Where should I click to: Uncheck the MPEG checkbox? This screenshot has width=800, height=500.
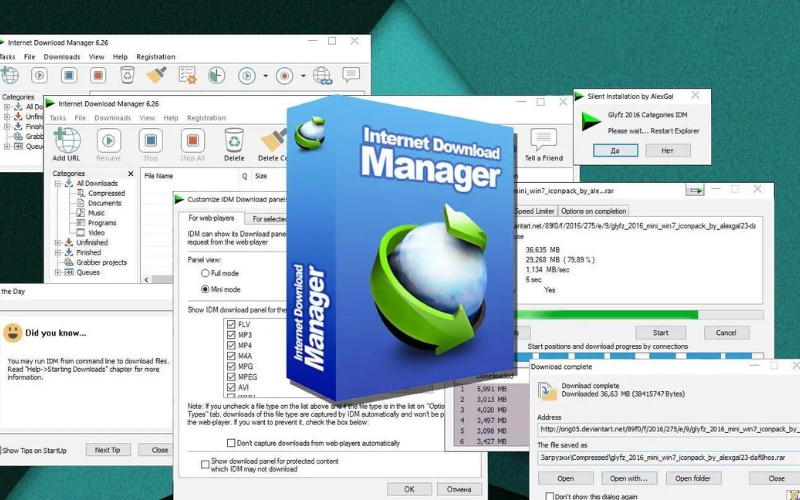(231, 377)
